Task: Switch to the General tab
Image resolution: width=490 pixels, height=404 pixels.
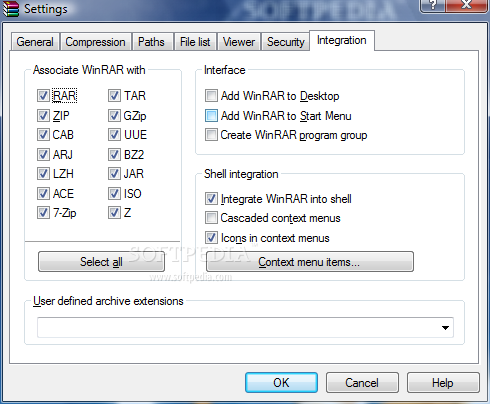Action: [35, 42]
